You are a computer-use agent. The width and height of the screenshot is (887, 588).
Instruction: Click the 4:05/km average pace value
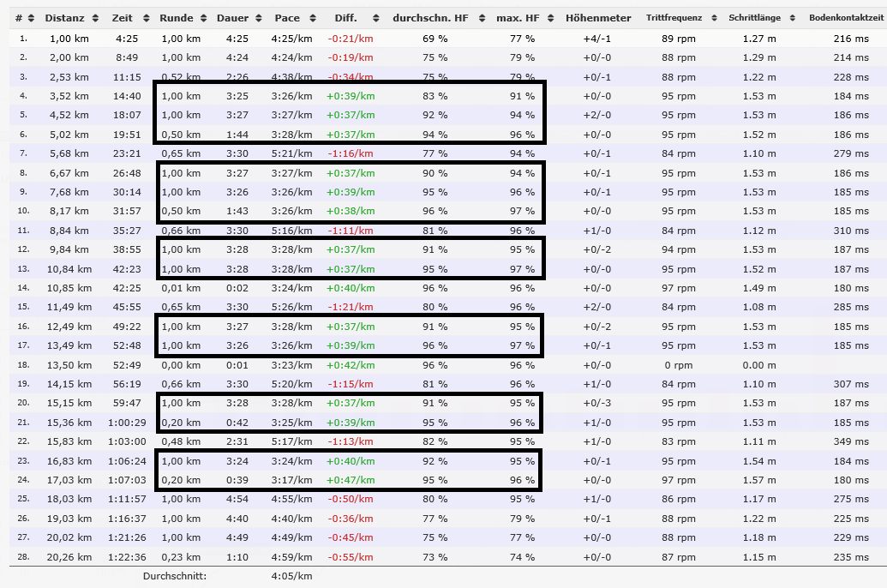(291, 576)
